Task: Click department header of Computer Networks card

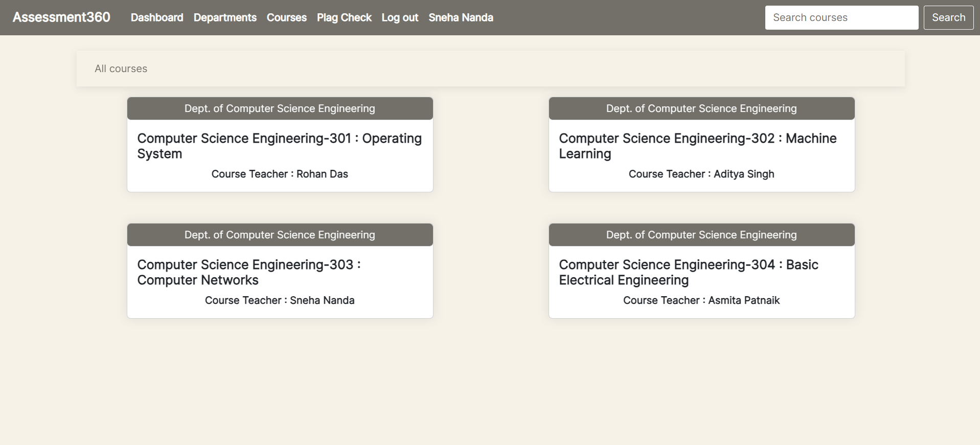Action: (x=280, y=235)
